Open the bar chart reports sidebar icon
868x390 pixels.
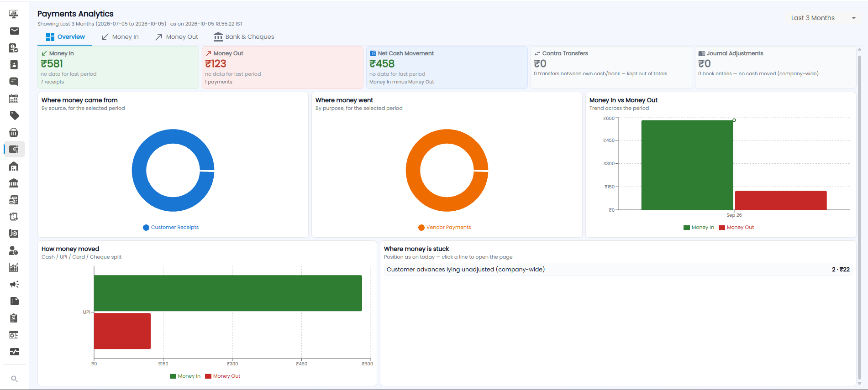(x=14, y=267)
